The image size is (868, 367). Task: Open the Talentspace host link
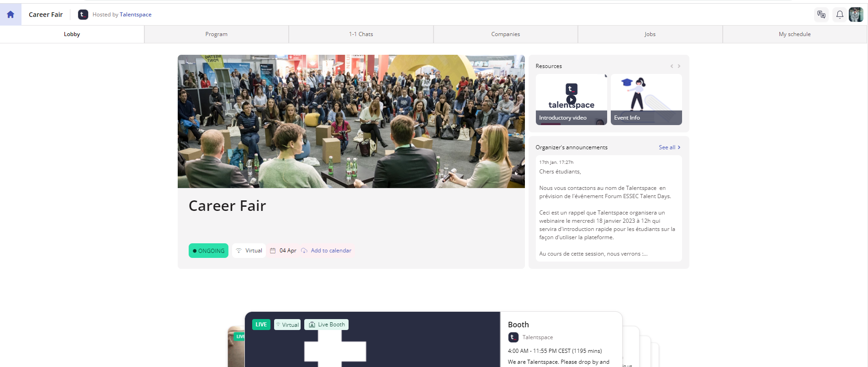(136, 15)
